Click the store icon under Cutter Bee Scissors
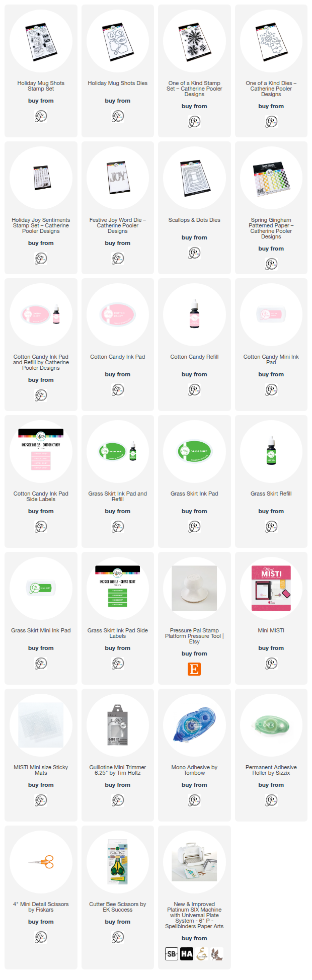This screenshot has height=980, width=312. [118, 937]
